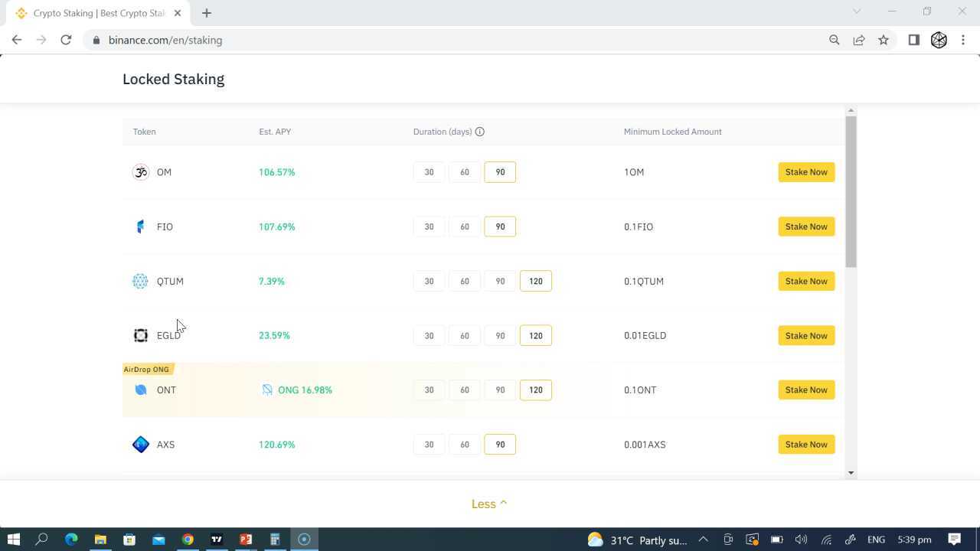
Task: Open PowerPoint from taskbar
Action: pyautogui.click(x=246, y=540)
